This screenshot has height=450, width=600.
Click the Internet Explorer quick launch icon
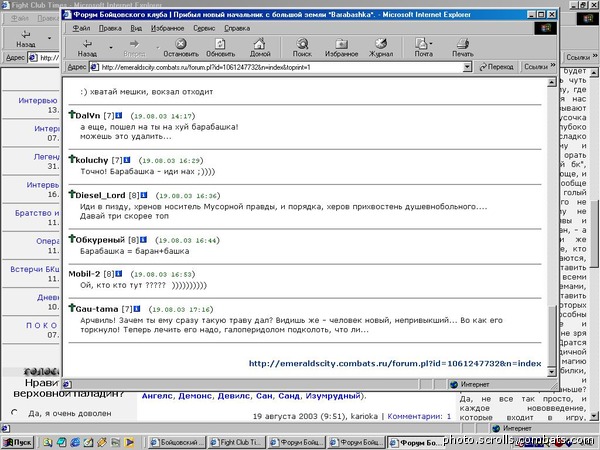tap(75, 443)
